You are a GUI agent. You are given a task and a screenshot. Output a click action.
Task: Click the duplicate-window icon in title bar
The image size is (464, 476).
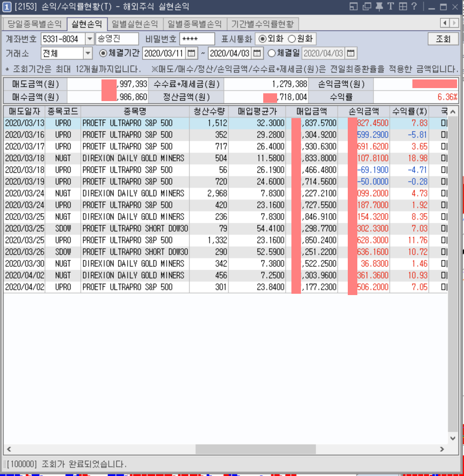(366, 6)
